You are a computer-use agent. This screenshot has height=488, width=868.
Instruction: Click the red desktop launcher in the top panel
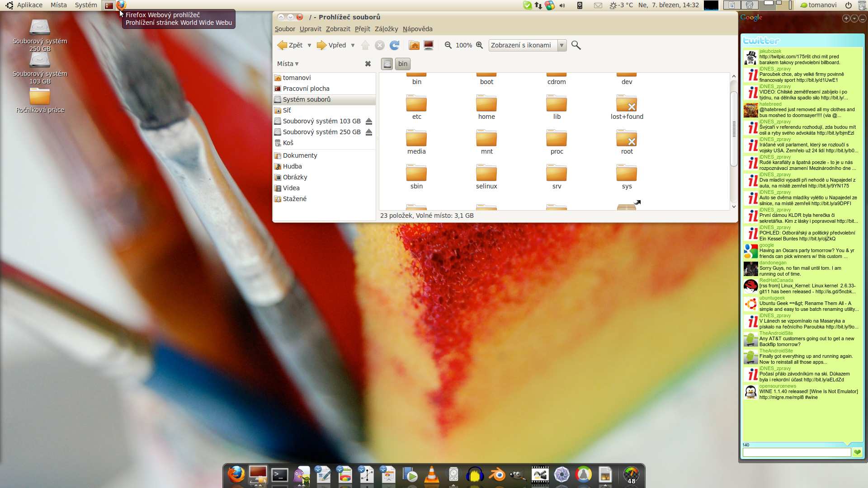pyautogui.click(x=109, y=5)
